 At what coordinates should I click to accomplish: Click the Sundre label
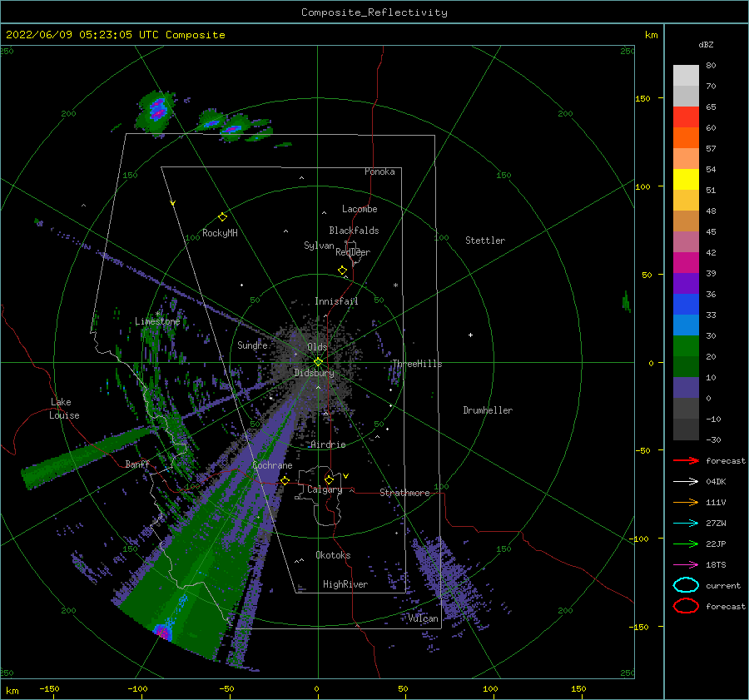tap(252, 345)
